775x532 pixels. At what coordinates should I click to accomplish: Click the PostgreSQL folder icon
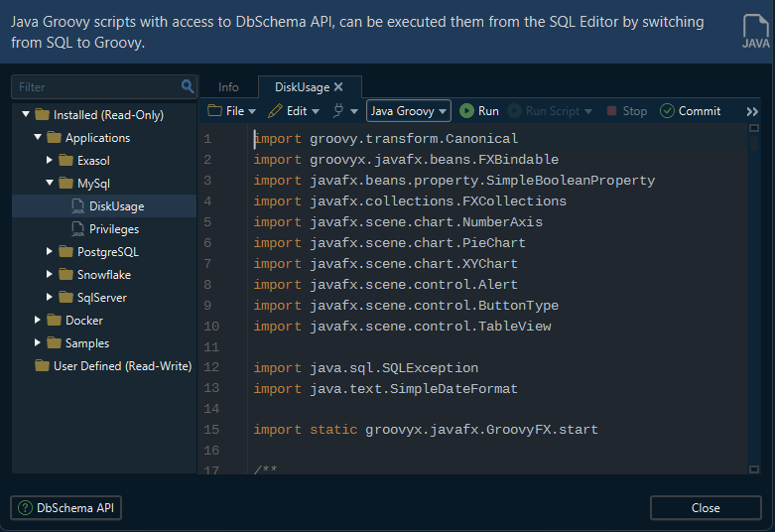pos(65,252)
